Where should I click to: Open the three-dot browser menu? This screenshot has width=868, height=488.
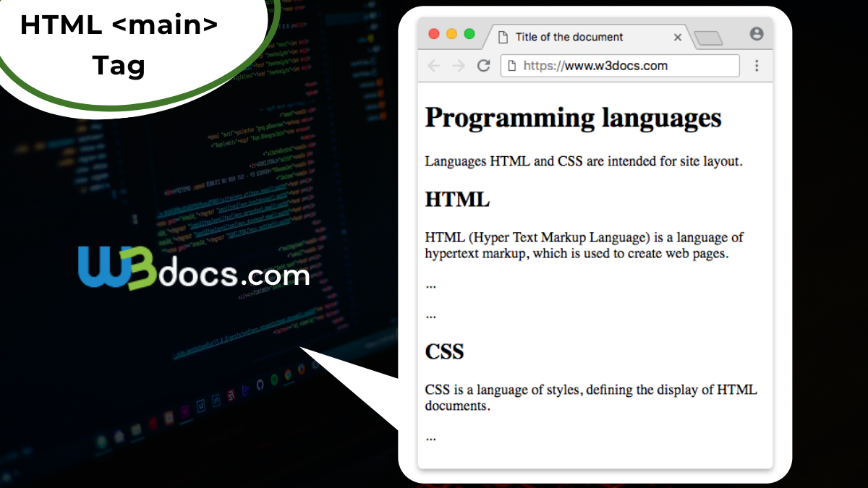point(757,65)
